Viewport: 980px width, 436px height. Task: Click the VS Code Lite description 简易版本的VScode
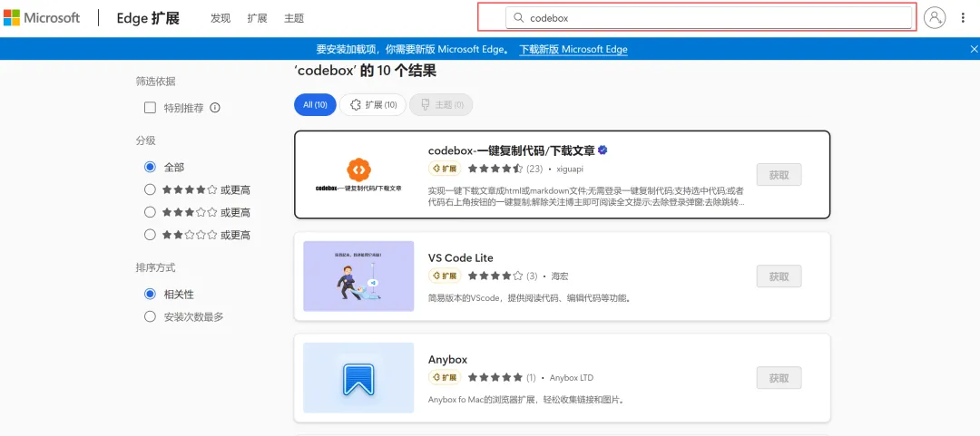[531, 298]
